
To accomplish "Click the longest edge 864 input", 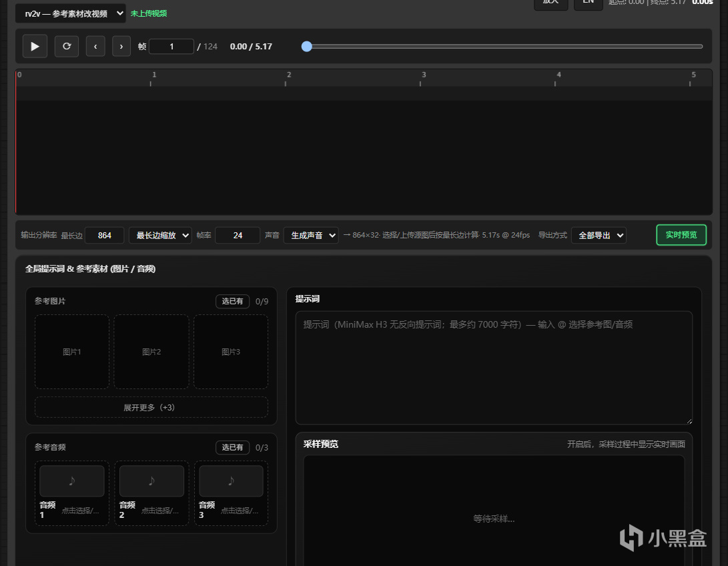I will tap(105, 236).
